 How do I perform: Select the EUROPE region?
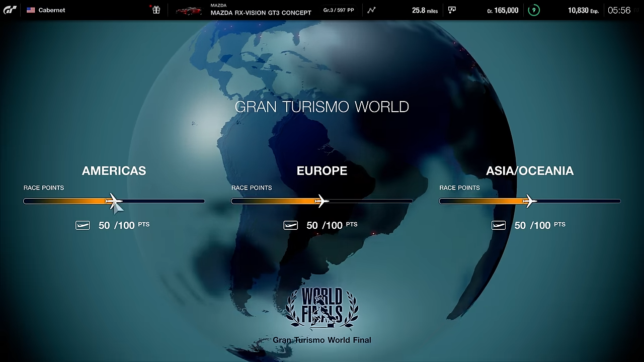322,171
